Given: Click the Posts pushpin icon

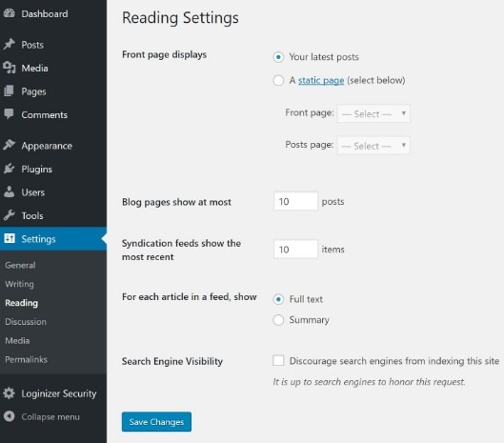Looking at the screenshot, I should pos(9,45).
